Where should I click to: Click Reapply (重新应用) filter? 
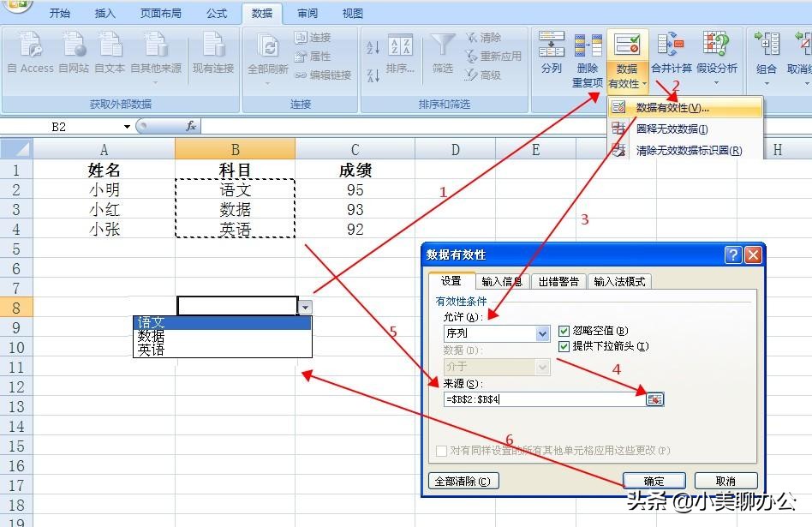click(x=493, y=56)
